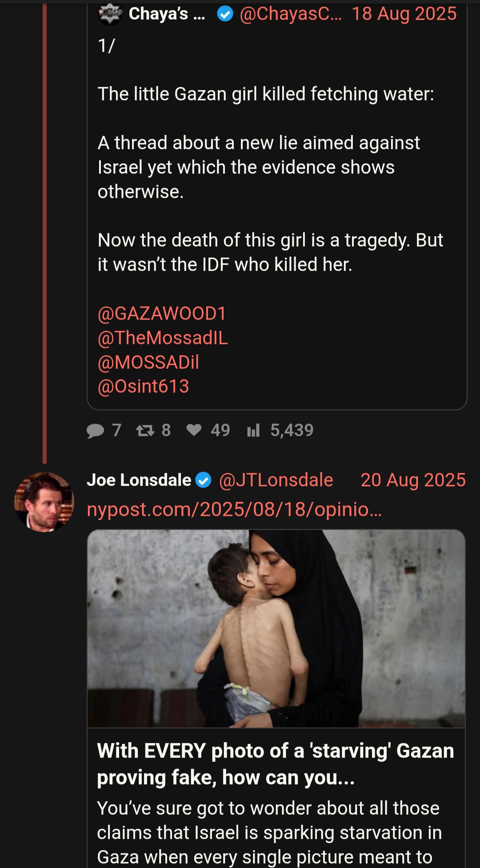Open the article preview photo
Screen dimensions: 480x868
tap(276, 629)
